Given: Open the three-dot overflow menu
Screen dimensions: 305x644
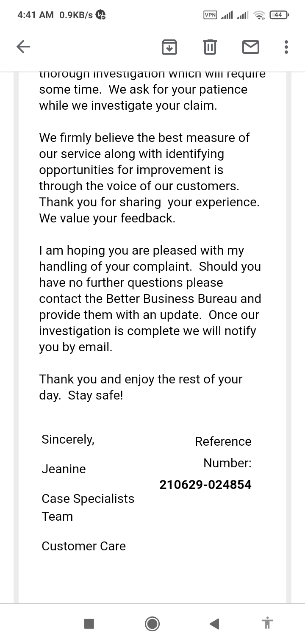Looking at the screenshot, I should pyautogui.click(x=286, y=47).
